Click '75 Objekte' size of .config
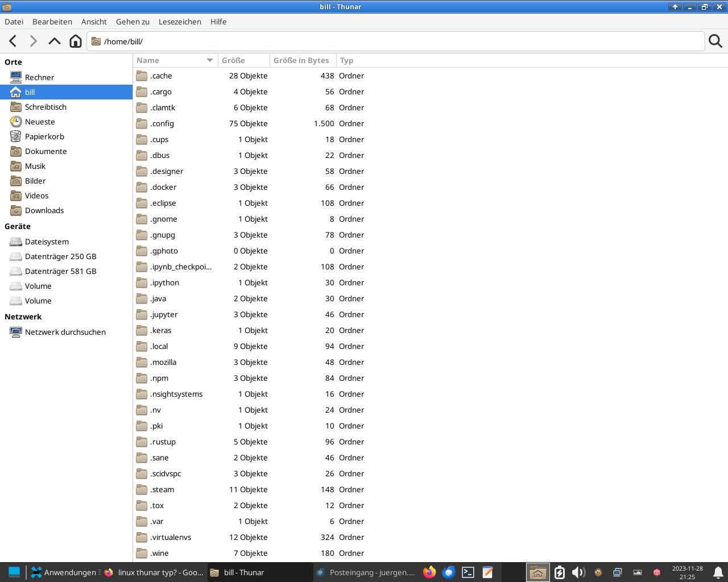The height and width of the screenshot is (582, 728). pos(248,123)
